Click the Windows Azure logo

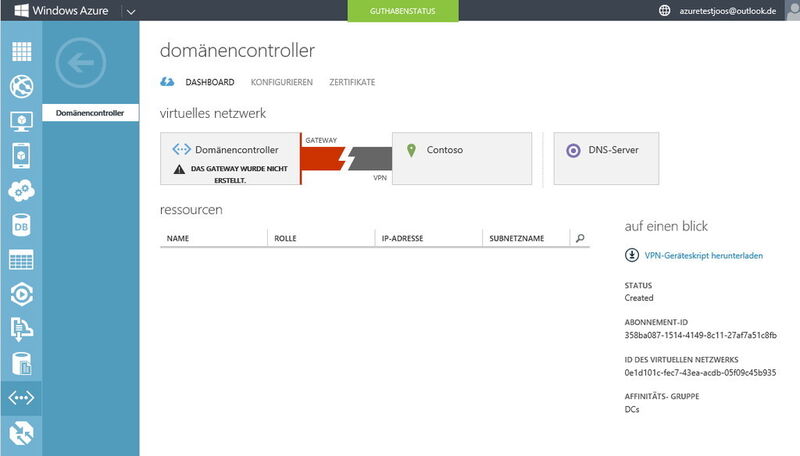click(61, 10)
